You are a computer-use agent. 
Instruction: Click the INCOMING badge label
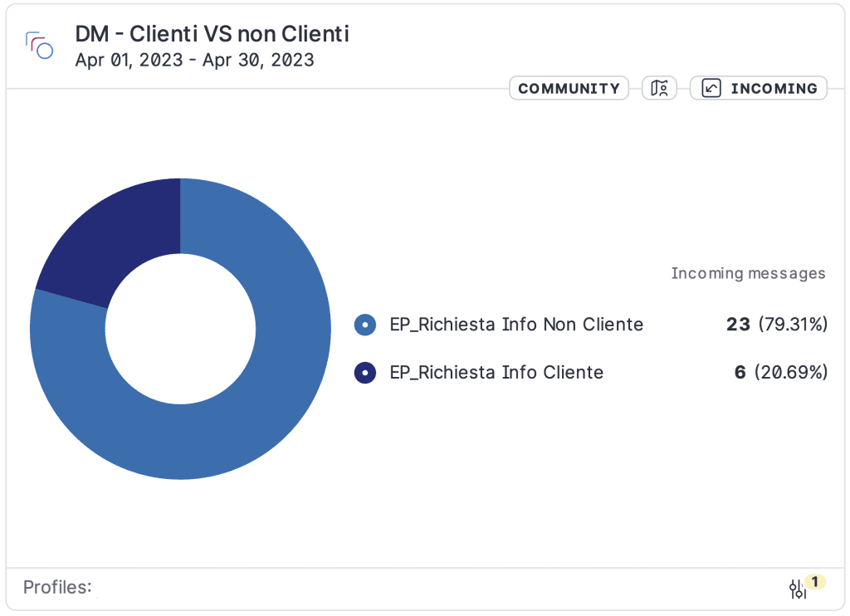coord(774,88)
